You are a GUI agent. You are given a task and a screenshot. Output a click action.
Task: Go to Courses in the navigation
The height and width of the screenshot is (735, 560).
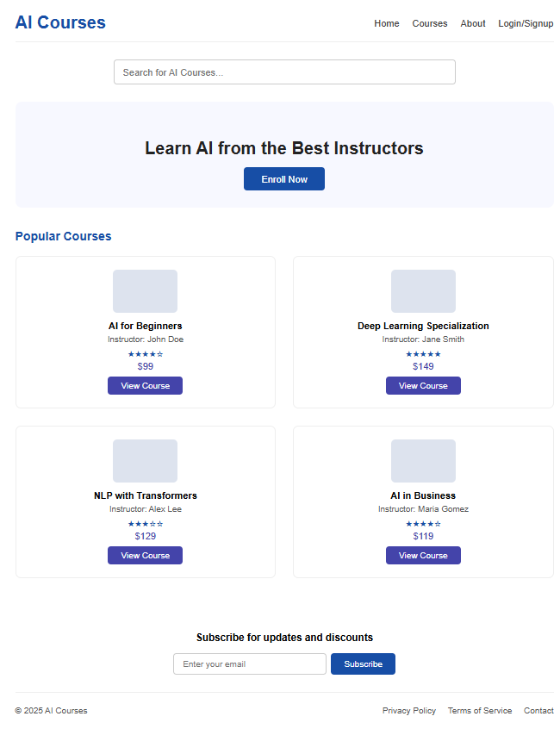pos(430,23)
